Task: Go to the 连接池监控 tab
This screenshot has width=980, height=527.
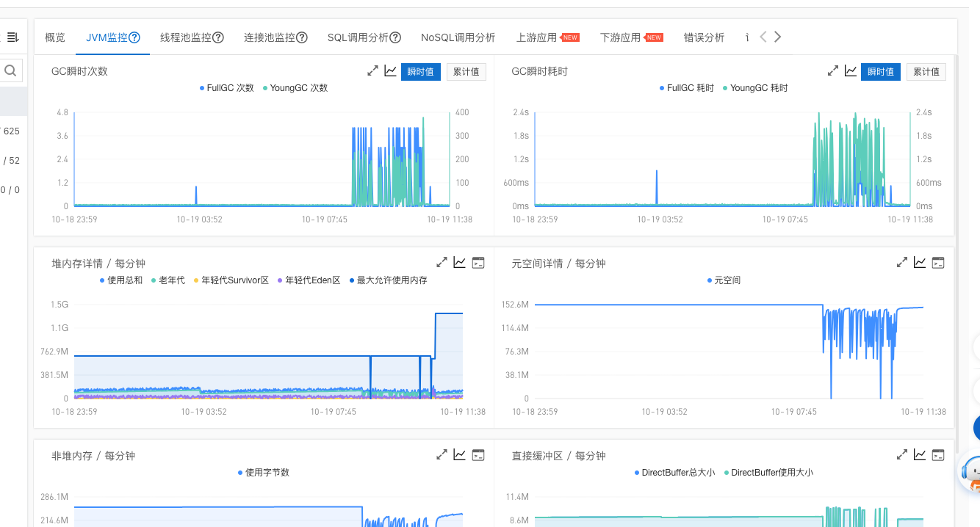Action: (270, 37)
